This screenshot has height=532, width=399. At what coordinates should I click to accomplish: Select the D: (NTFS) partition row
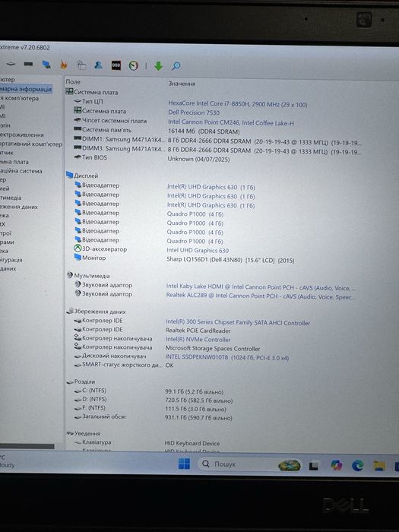153,400
